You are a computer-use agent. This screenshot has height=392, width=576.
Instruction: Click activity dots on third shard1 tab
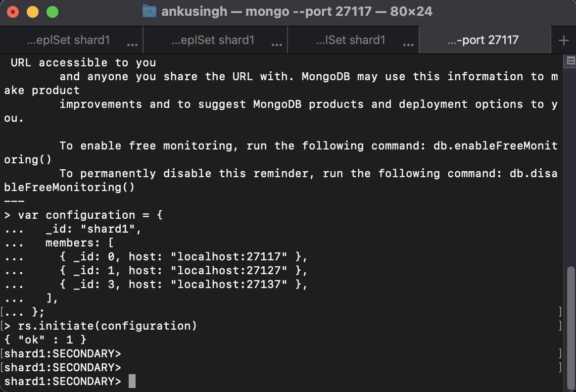(408, 45)
